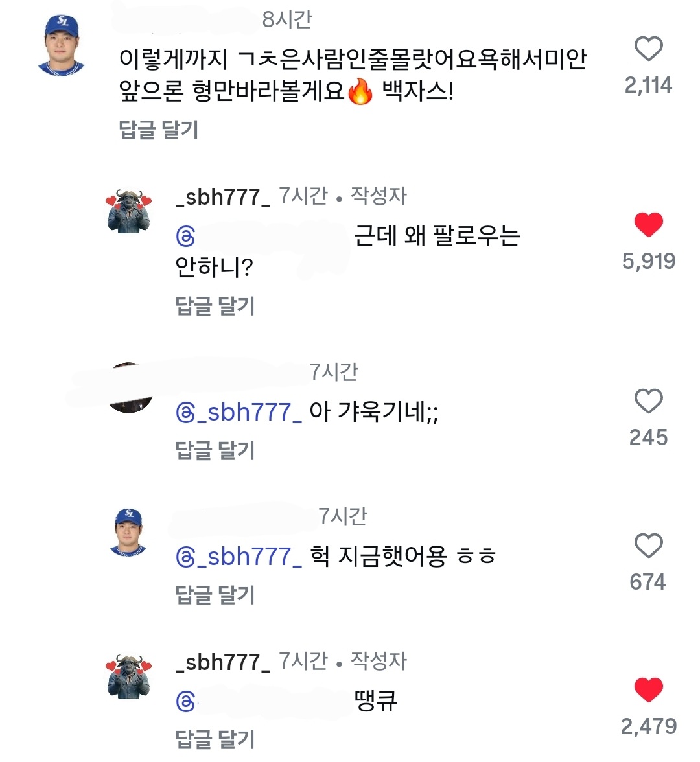Open buffalo avatar beside the "땡큐" reply
The image size is (700, 762).
pos(128,677)
